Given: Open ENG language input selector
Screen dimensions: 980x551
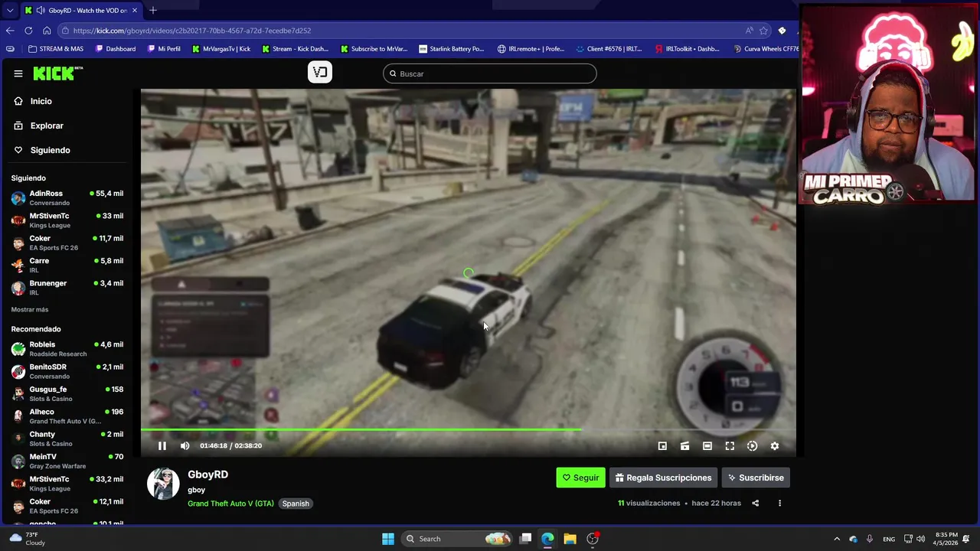Looking at the screenshot, I should [889, 539].
